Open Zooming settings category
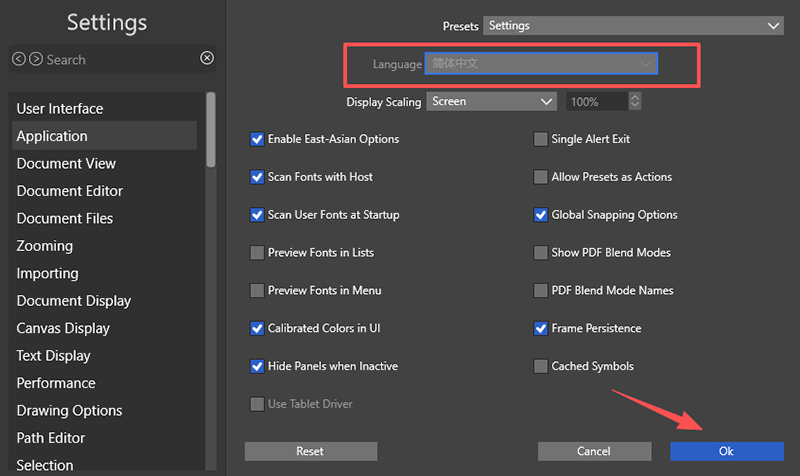The width and height of the screenshot is (800, 476). pyautogui.click(x=104, y=246)
